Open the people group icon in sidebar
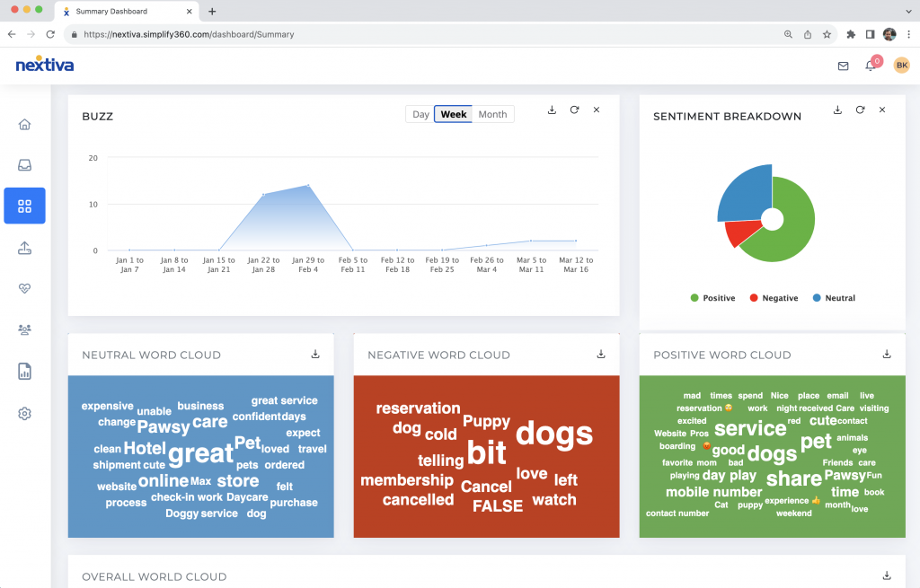Image resolution: width=920 pixels, height=588 pixels. click(x=24, y=330)
